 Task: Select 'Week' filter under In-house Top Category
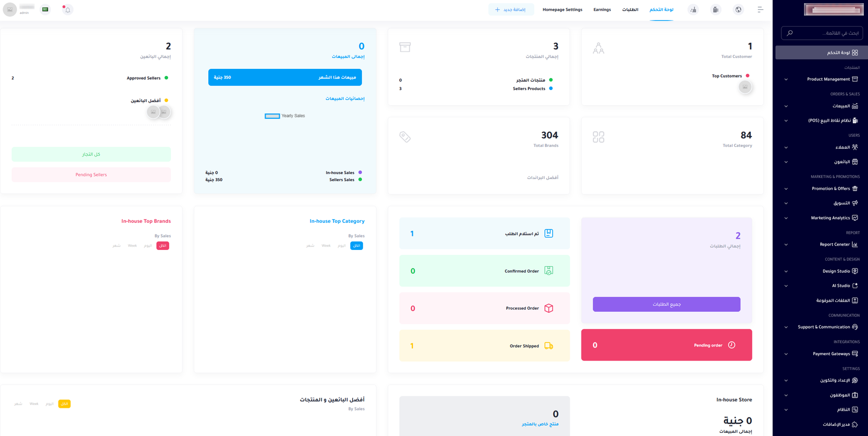click(326, 246)
